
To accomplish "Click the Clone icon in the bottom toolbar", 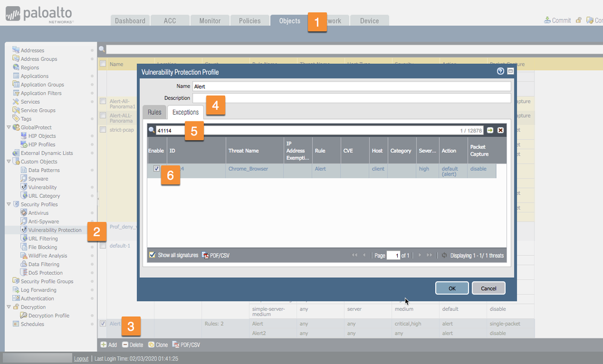I will 151,345.
